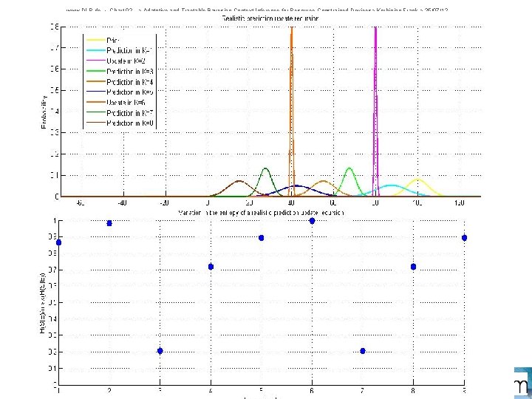Click the entropy data point at step 6
The image size is (532, 399).
click(x=312, y=221)
